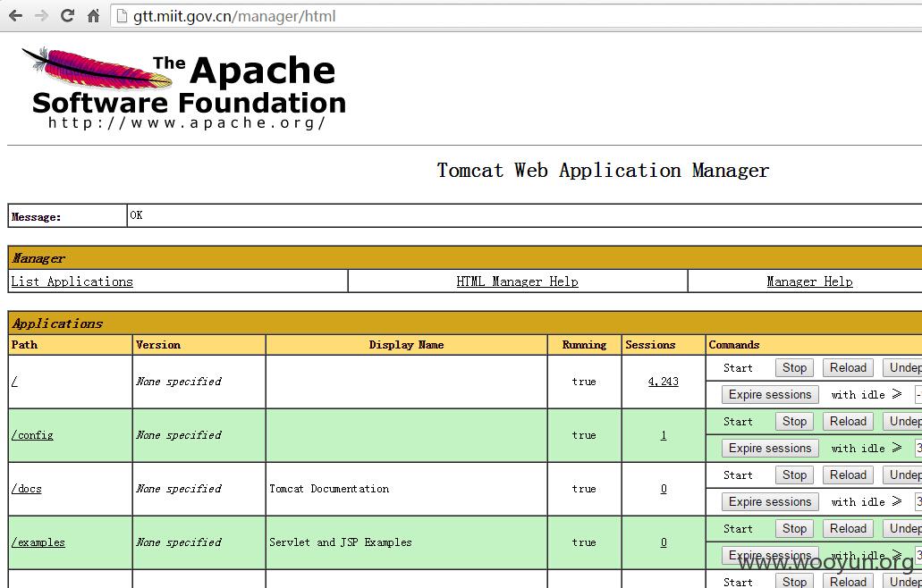
Task: Open the /docs application path
Action: tap(27, 489)
